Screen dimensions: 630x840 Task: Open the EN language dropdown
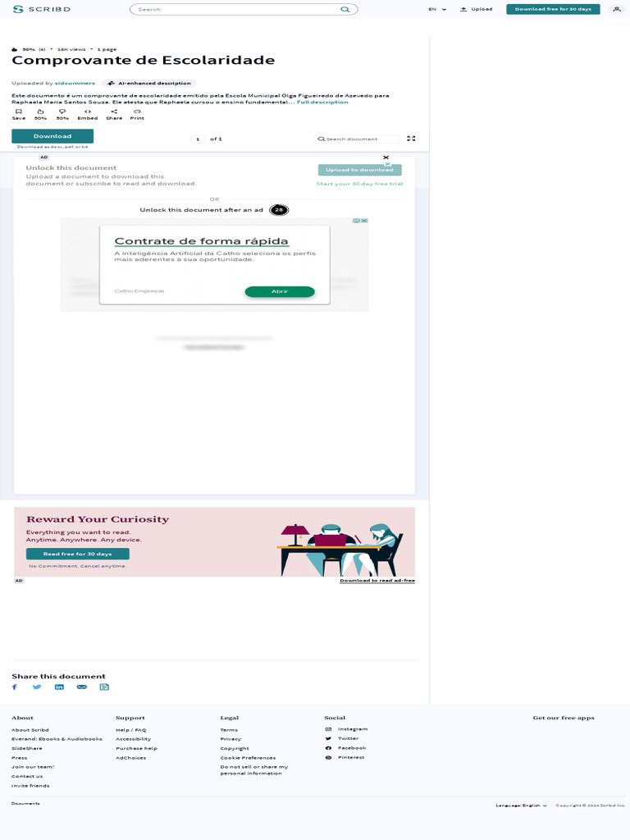(437, 9)
